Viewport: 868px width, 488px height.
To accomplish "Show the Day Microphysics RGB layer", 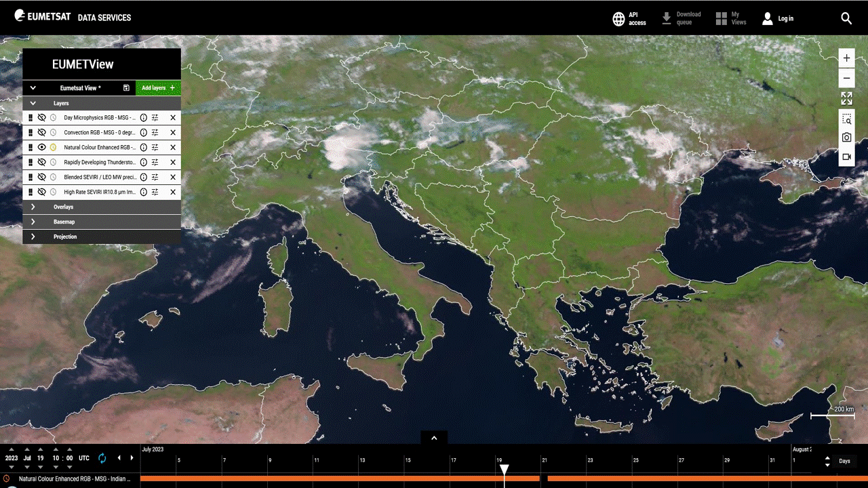I will tap(41, 117).
